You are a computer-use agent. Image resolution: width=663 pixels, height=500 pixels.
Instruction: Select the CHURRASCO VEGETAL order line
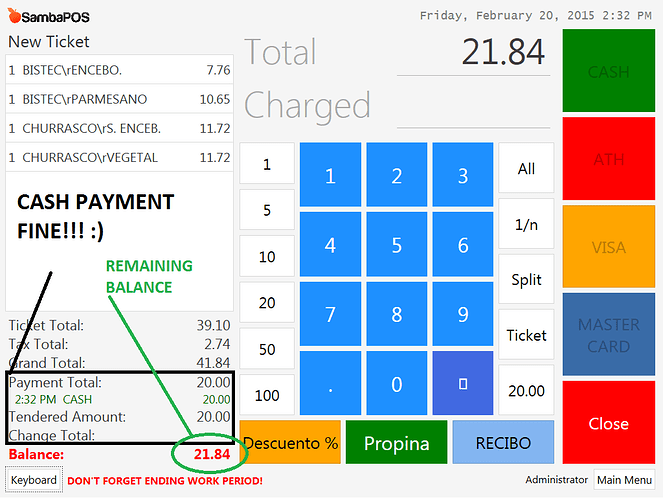click(119, 157)
